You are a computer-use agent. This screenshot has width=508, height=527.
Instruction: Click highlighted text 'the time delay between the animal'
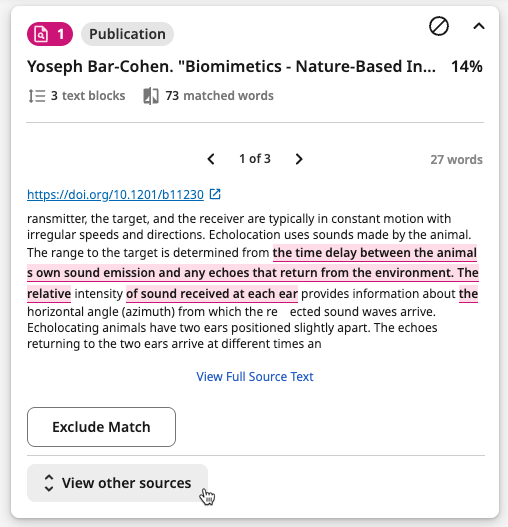pyautogui.click(x=375, y=253)
